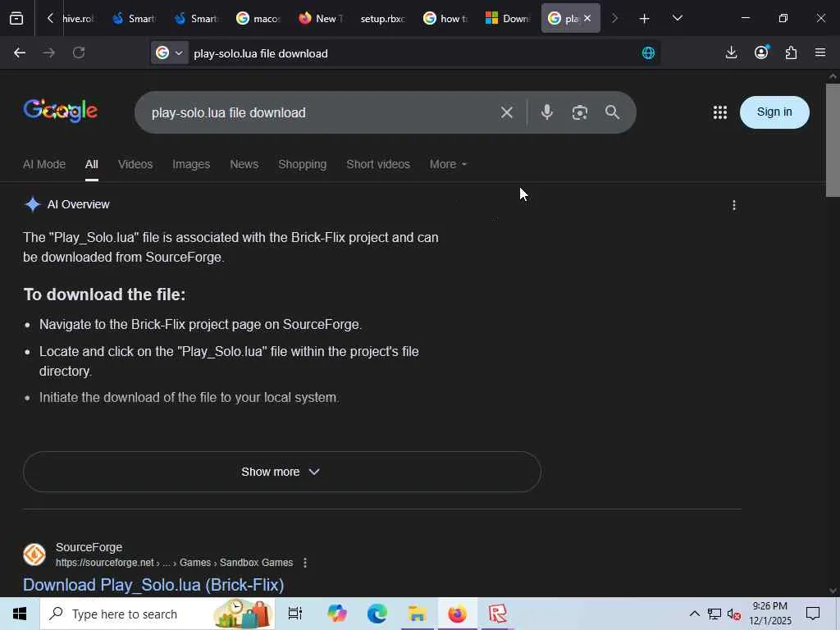Viewport: 840px width, 630px height.
Task: Show hidden system tray icons
Action: tap(694, 614)
